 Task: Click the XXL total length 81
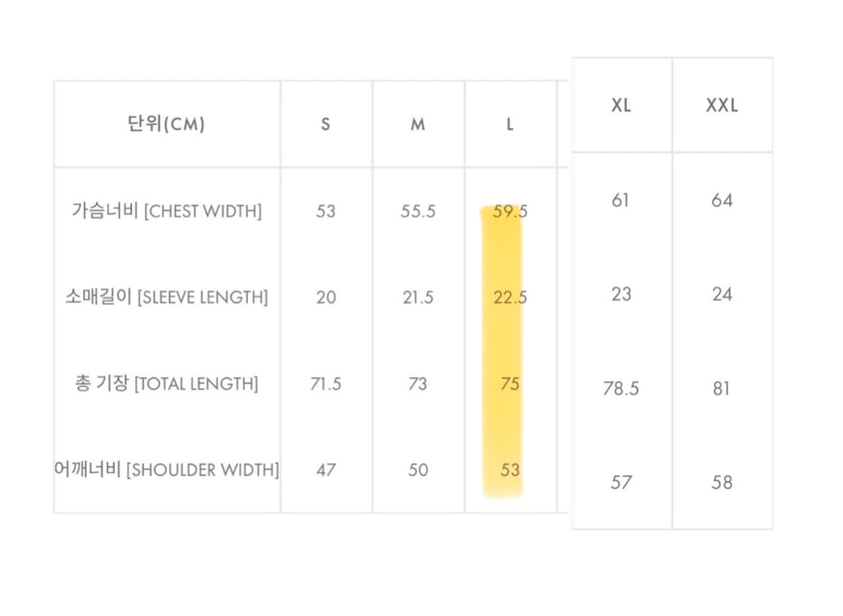click(x=722, y=388)
